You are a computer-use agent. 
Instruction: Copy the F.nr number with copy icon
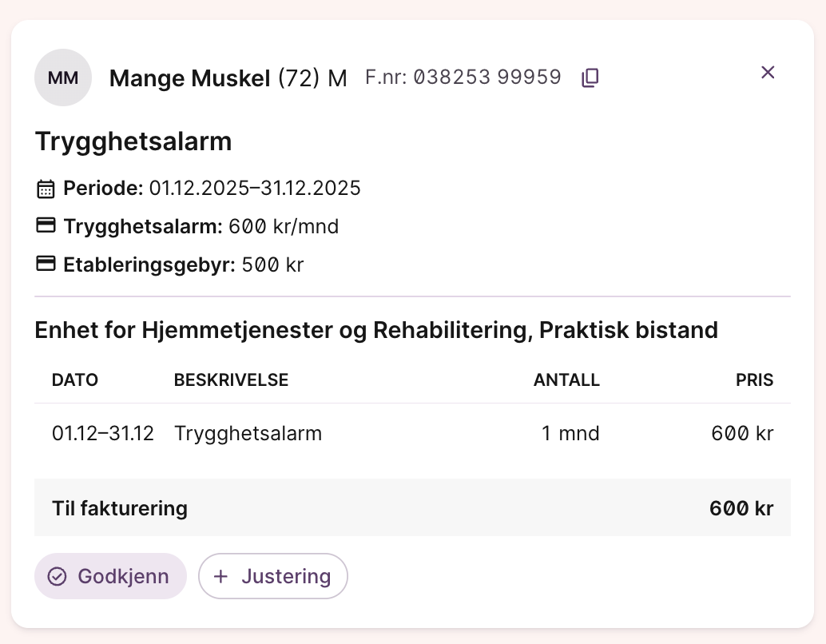tap(590, 78)
